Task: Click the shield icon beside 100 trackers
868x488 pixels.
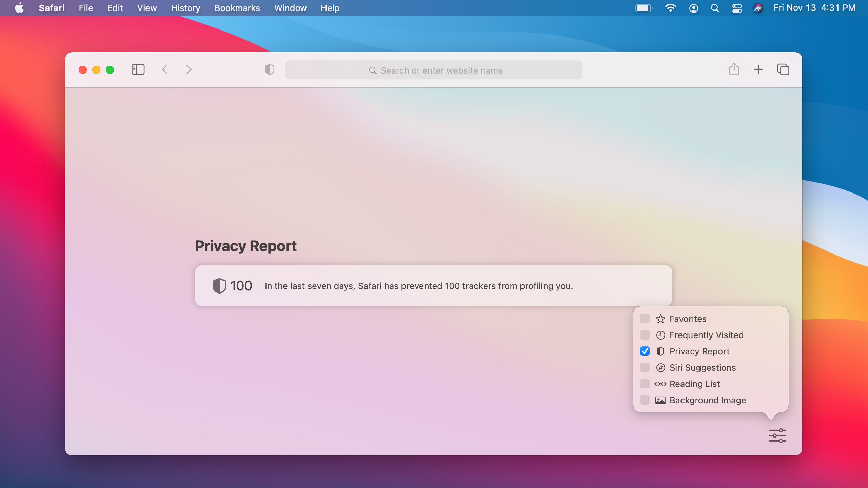Action: pos(219,286)
